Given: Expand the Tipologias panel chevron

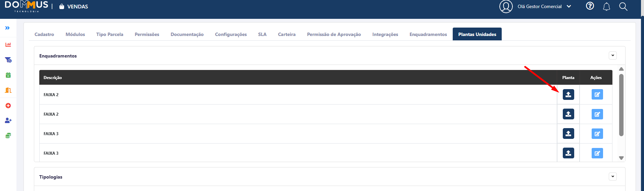Looking at the screenshot, I should coord(612,177).
